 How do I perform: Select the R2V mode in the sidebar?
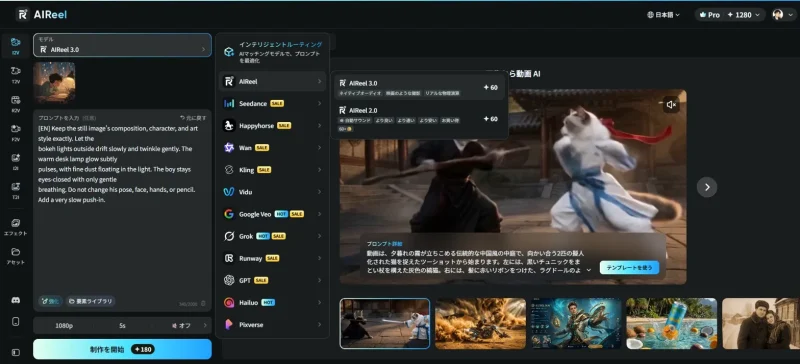(x=15, y=104)
